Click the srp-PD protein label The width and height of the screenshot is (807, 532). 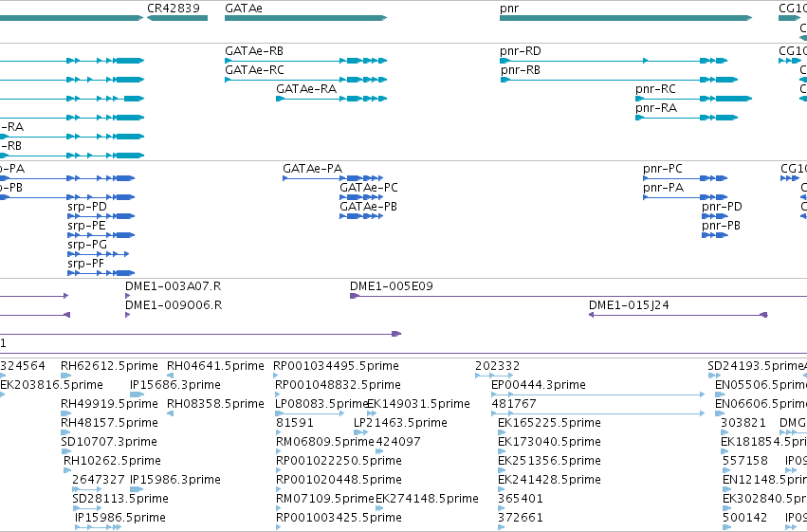tap(87, 207)
